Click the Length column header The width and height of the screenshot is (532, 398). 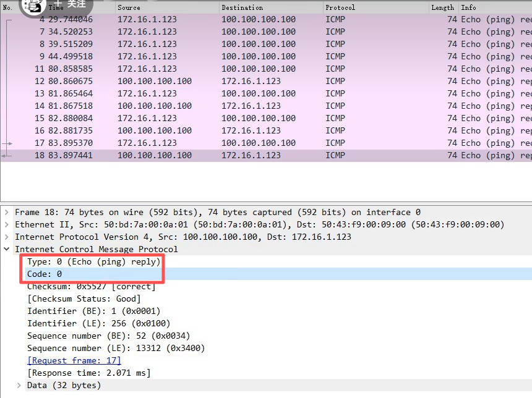(442, 7)
